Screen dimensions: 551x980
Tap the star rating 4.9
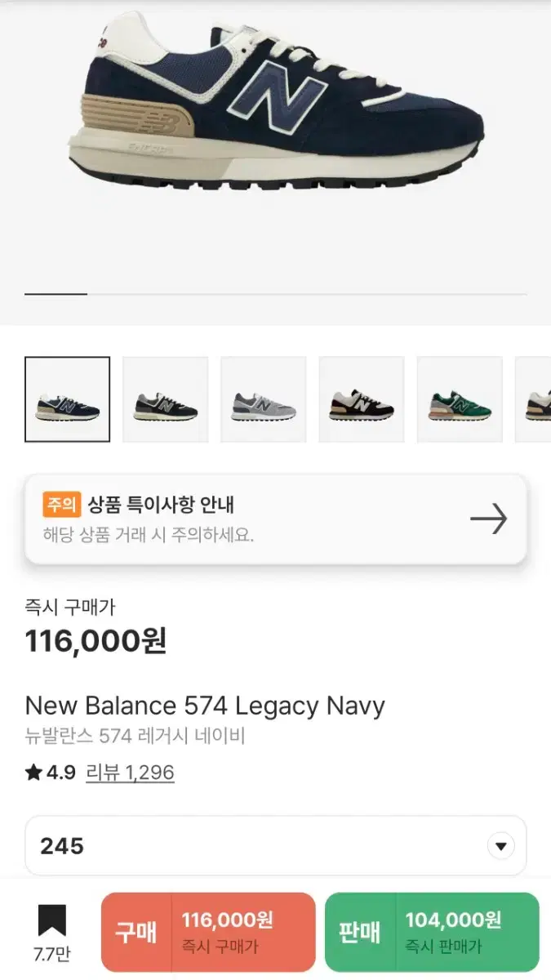(51, 773)
